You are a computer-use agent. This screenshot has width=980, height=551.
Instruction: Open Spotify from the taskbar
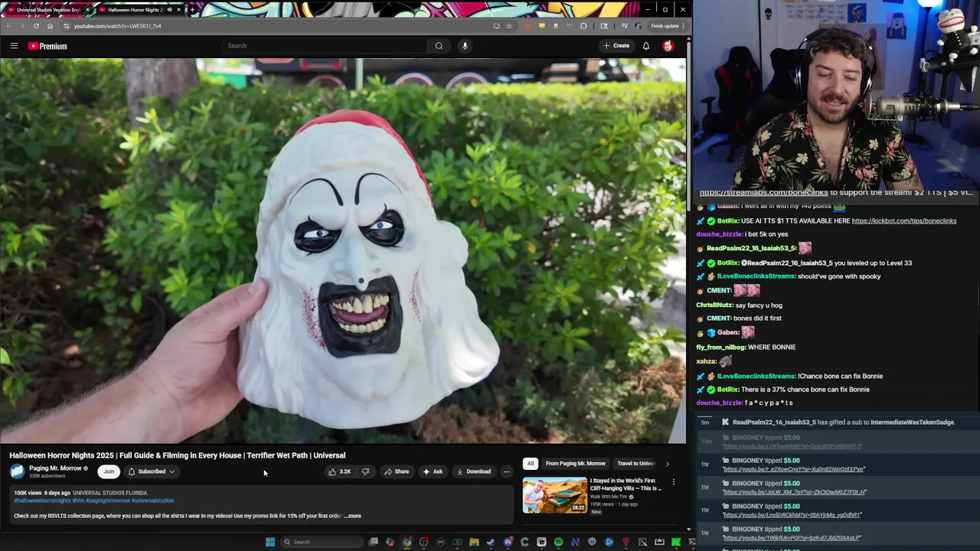pos(558,542)
